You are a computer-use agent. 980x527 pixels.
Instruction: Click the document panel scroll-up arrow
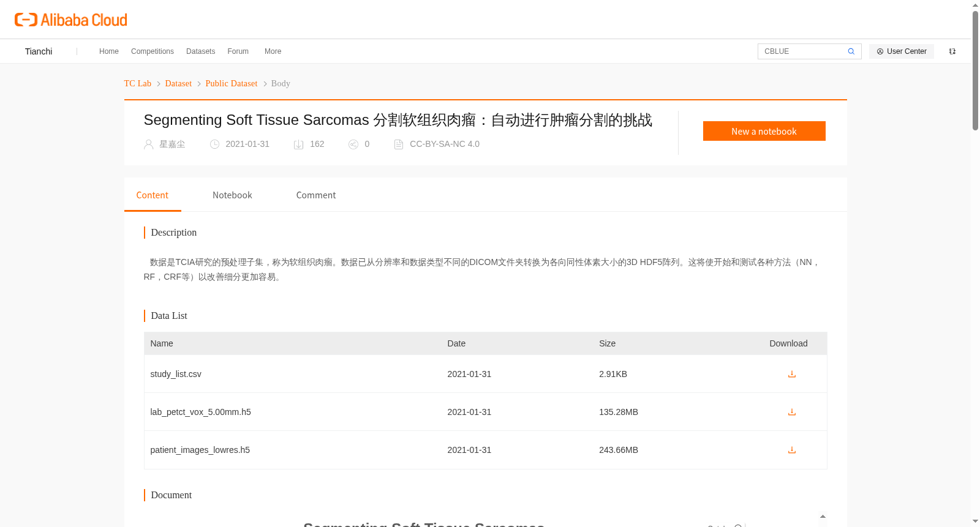click(x=823, y=517)
